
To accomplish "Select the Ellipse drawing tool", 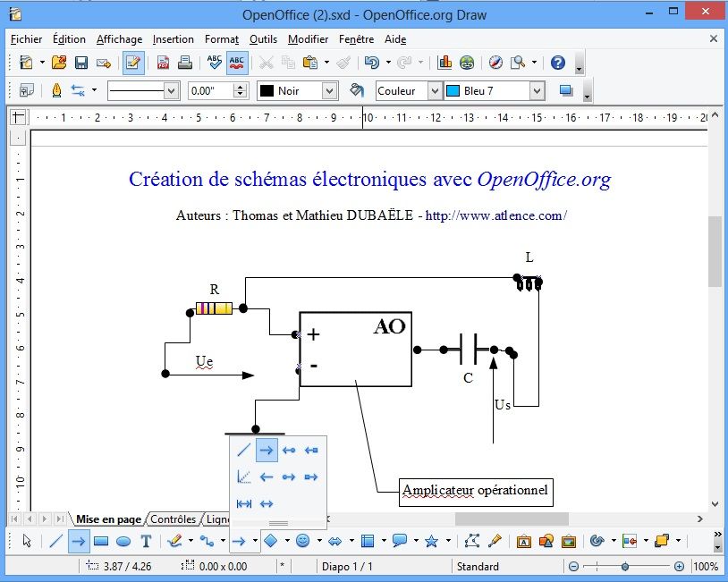I will 123,541.
